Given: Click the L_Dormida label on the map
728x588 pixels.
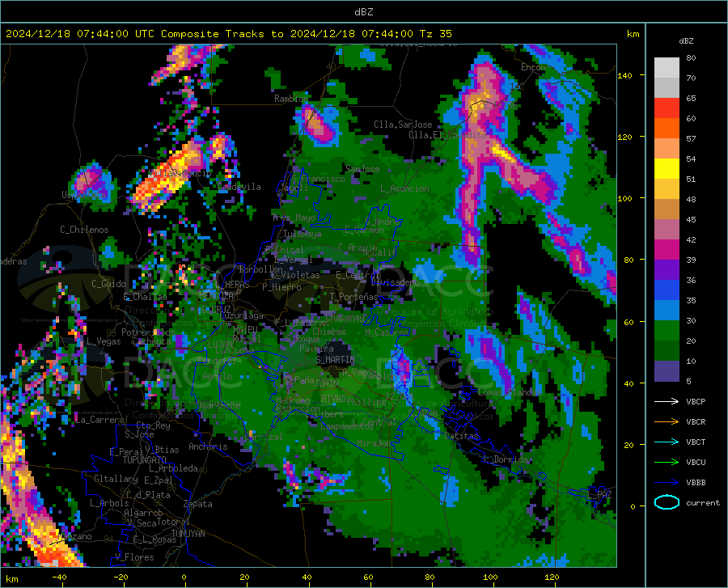Looking at the screenshot, I should [506, 459].
